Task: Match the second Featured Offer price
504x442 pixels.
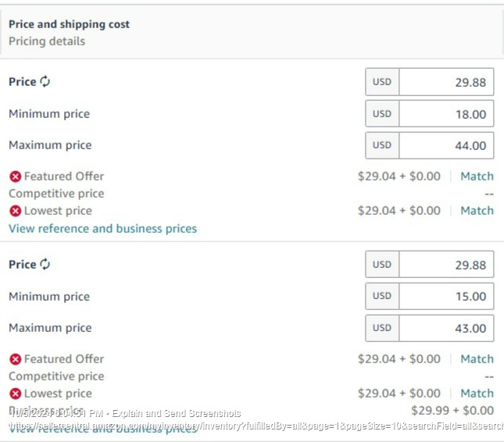Action: point(477,358)
